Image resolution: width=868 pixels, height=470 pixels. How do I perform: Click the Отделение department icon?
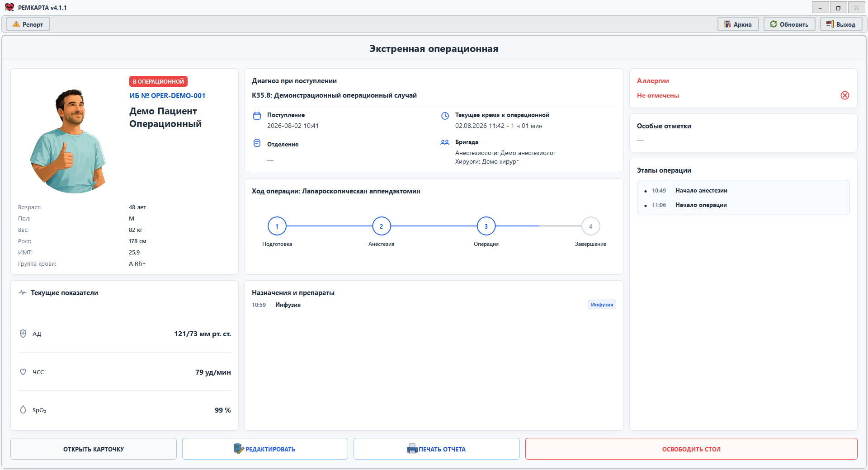tap(257, 143)
